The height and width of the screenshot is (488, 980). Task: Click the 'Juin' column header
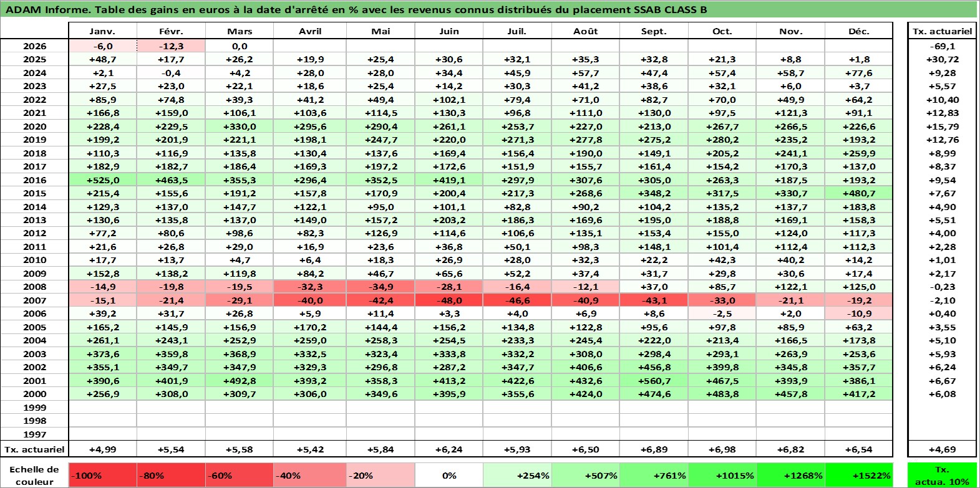tap(449, 31)
